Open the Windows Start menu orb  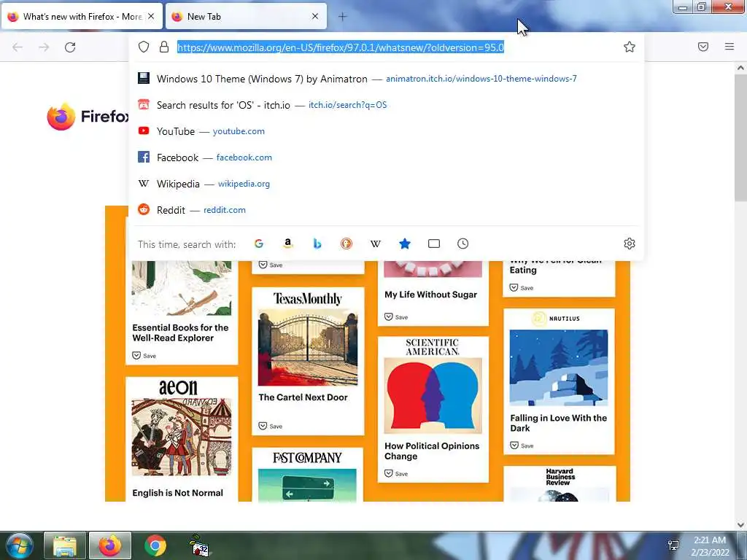pyautogui.click(x=20, y=545)
